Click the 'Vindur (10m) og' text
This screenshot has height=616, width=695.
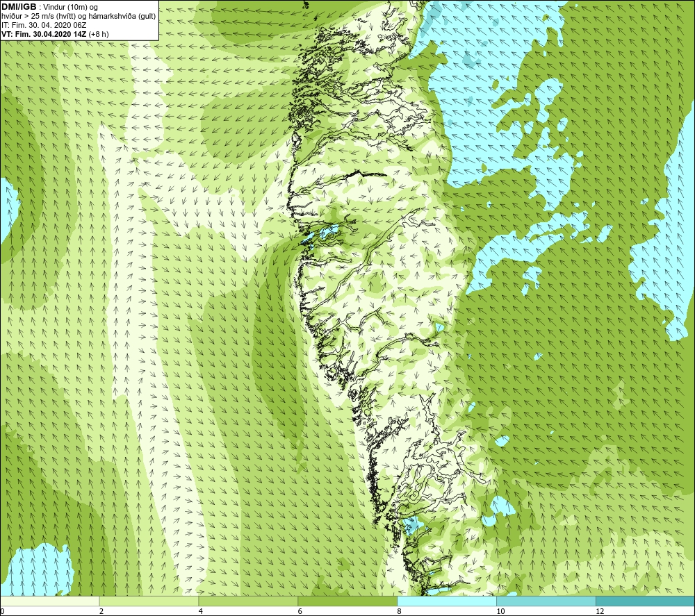pyautogui.click(x=70, y=8)
